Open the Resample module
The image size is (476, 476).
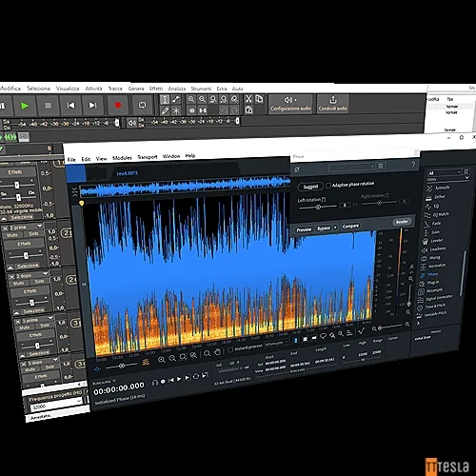point(430,290)
